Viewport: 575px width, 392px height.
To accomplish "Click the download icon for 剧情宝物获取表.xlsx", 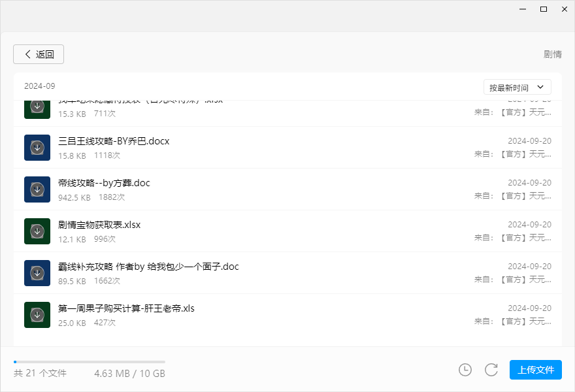I will pos(37,231).
